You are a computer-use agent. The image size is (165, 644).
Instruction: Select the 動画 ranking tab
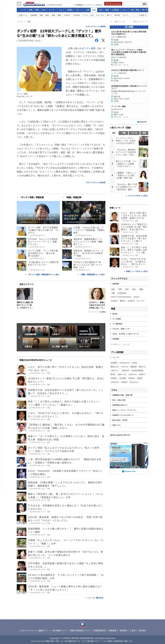(x=144, y=133)
